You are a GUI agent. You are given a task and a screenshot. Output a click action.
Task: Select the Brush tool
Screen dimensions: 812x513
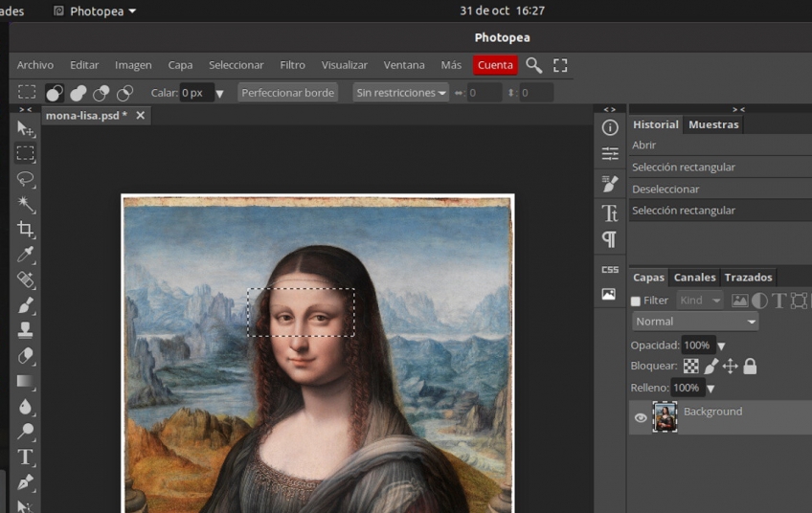click(x=25, y=305)
